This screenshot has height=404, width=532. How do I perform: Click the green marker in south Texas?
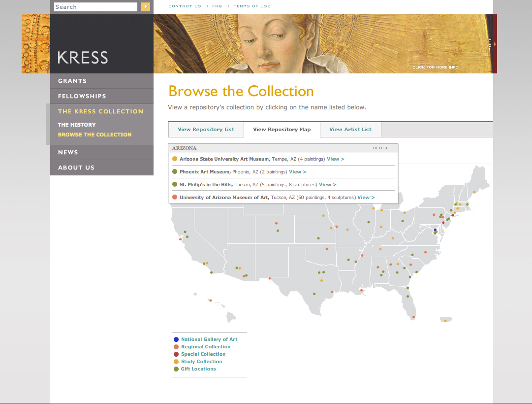coord(314,294)
